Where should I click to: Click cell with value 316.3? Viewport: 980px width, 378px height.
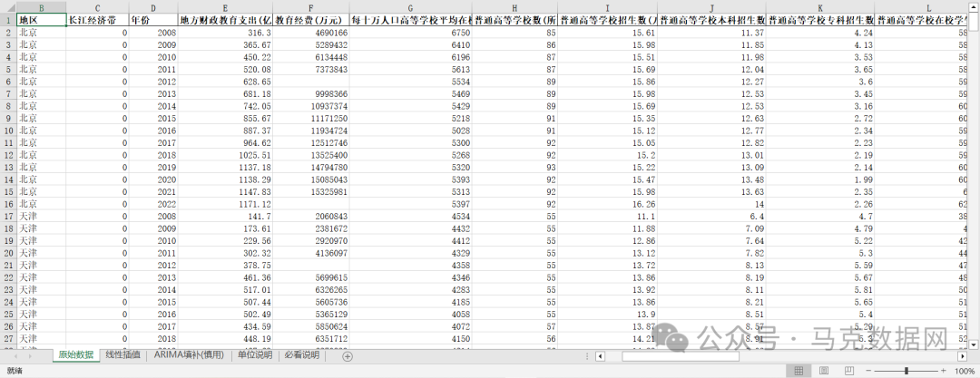click(x=226, y=33)
